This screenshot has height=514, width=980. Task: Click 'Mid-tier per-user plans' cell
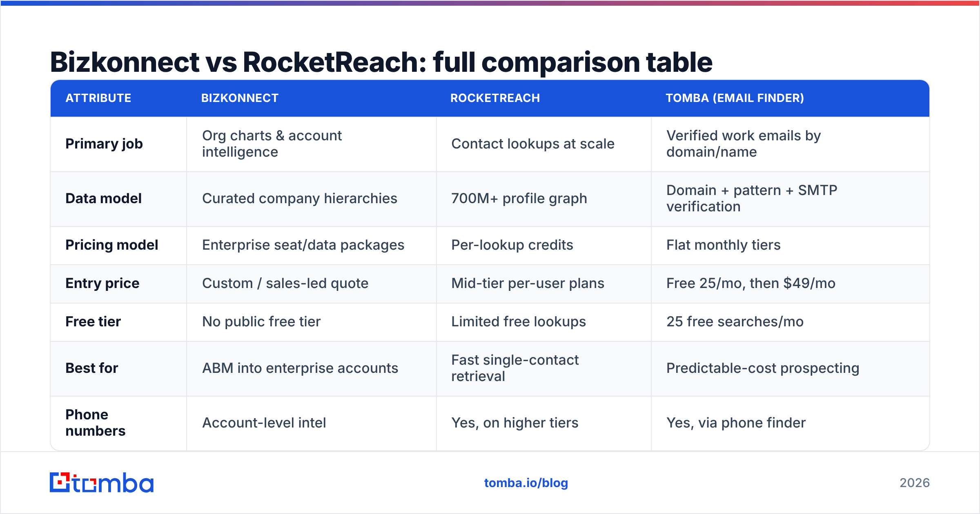544,284
